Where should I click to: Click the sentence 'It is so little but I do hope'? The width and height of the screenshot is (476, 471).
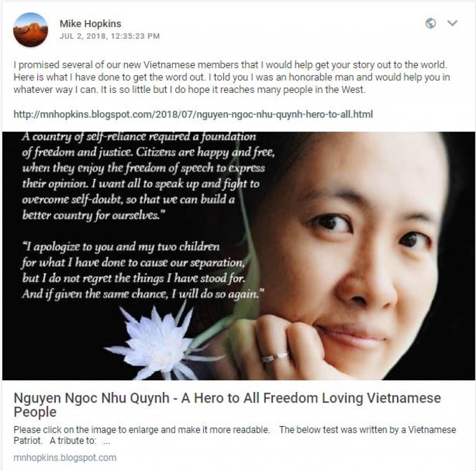point(233,90)
